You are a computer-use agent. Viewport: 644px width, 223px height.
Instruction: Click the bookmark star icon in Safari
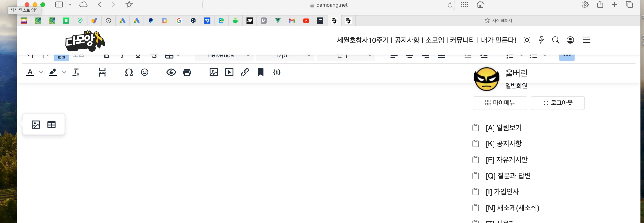(129, 5)
